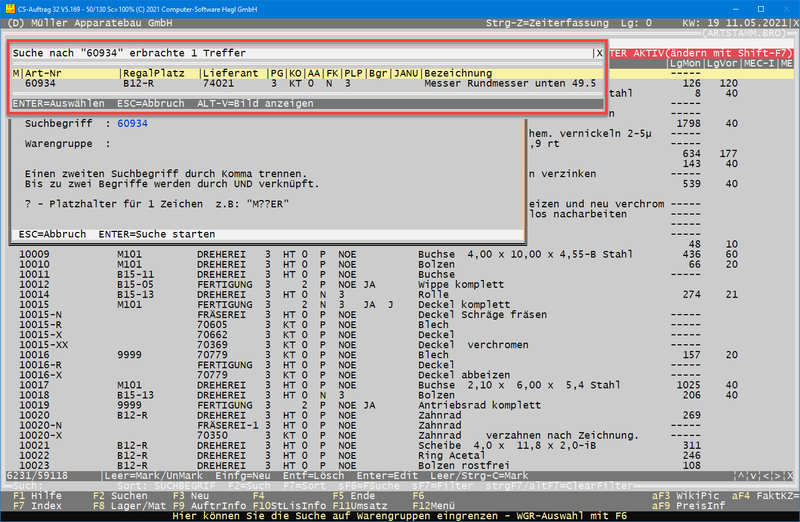Viewport: 800px width, 522px height.
Task: Open aF3 WikiPic function
Action: [x=686, y=495]
